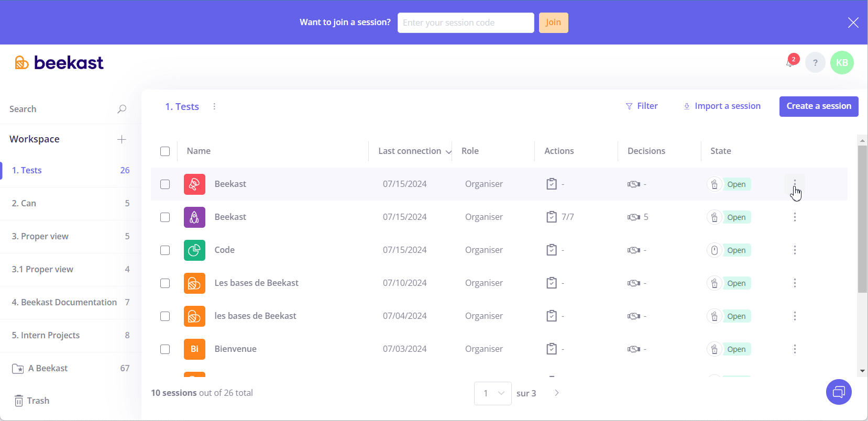Open the Code session name

pyautogui.click(x=225, y=250)
